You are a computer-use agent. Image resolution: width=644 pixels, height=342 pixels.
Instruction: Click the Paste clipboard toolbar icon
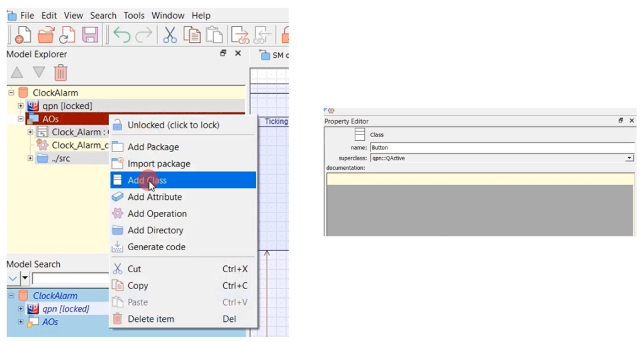[x=214, y=35]
